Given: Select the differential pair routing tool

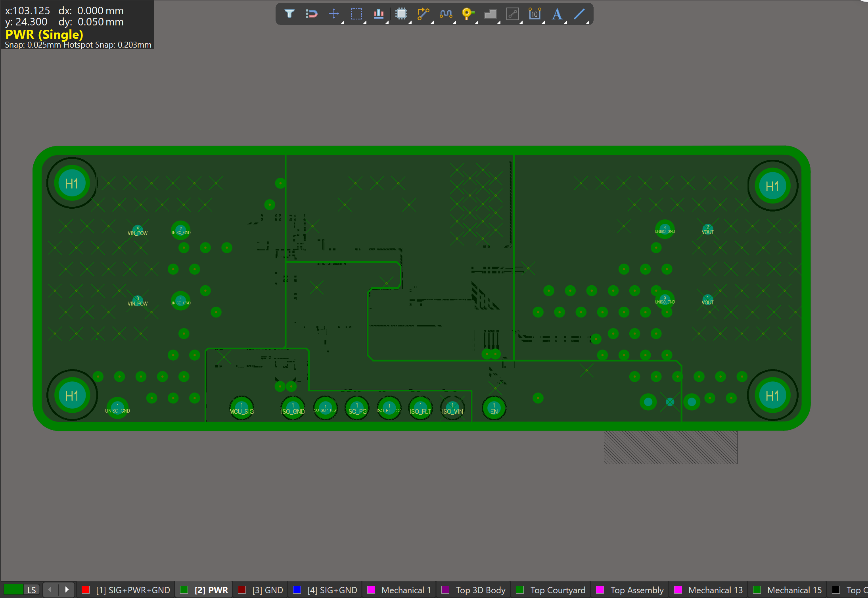Looking at the screenshot, I should [445, 14].
